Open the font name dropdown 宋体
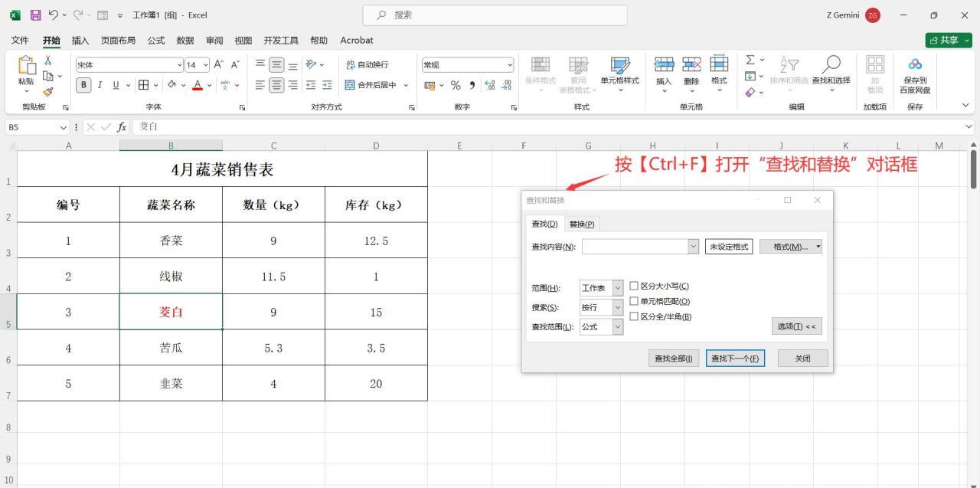 coord(180,65)
